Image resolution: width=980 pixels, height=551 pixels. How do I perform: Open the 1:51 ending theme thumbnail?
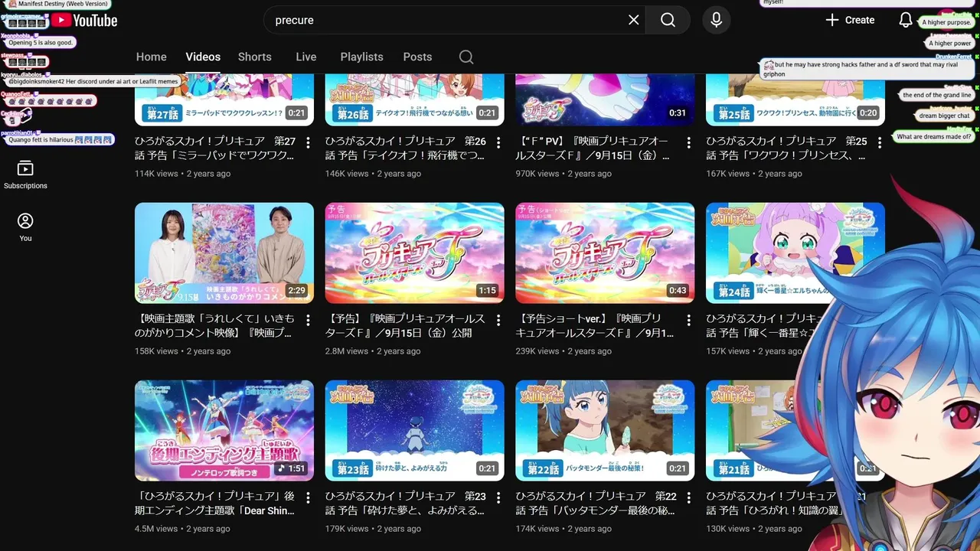pyautogui.click(x=224, y=431)
